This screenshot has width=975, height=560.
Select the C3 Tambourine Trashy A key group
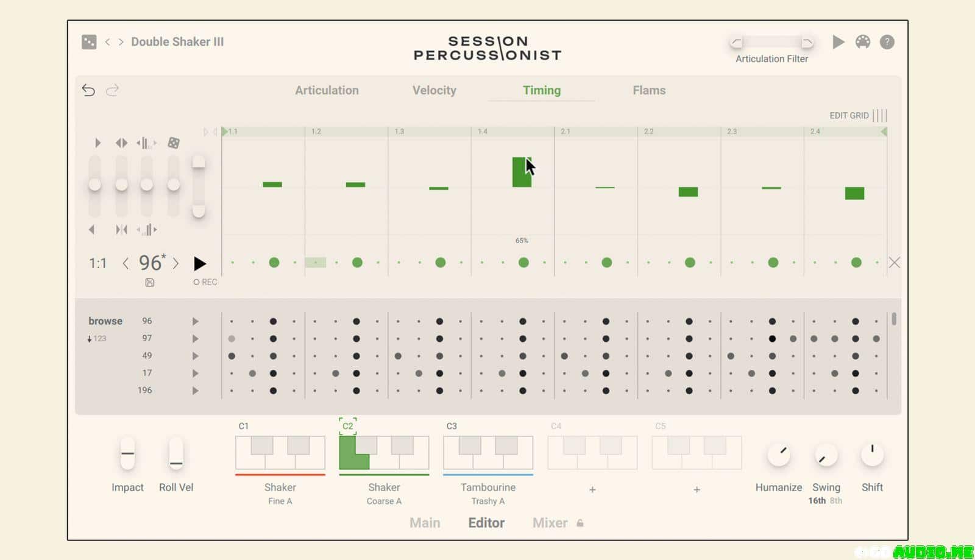[488, 453]
